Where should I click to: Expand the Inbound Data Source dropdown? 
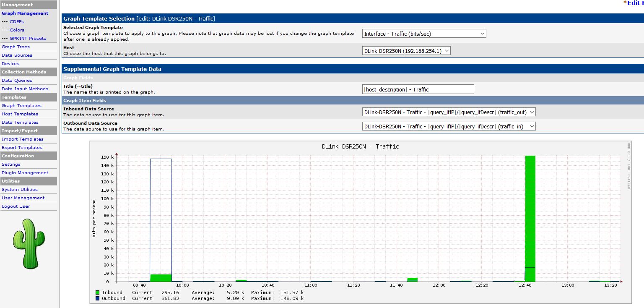(449, 112)
